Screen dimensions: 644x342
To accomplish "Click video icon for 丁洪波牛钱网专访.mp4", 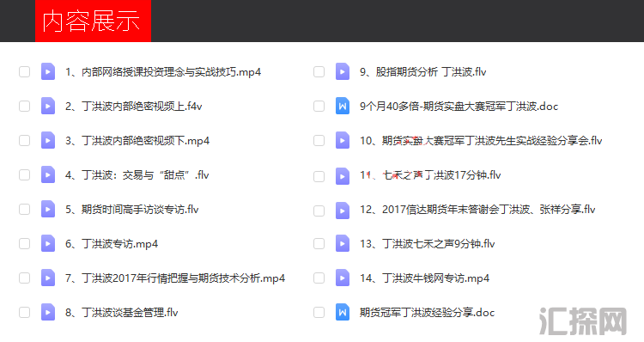I will pos(343,278).
